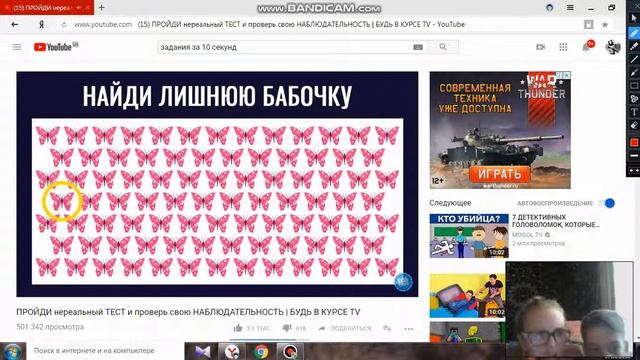Select the highlighted pen tool in drawing toolbar

click(633, 33)
